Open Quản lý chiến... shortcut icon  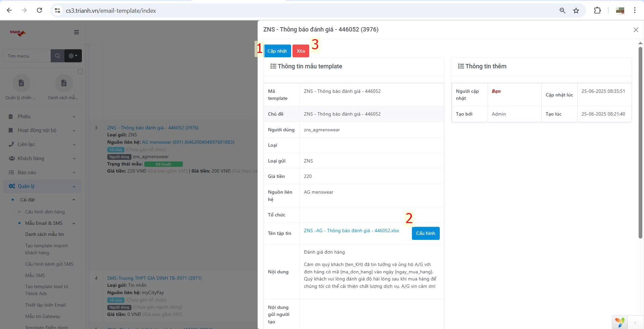tap(21, 83)
